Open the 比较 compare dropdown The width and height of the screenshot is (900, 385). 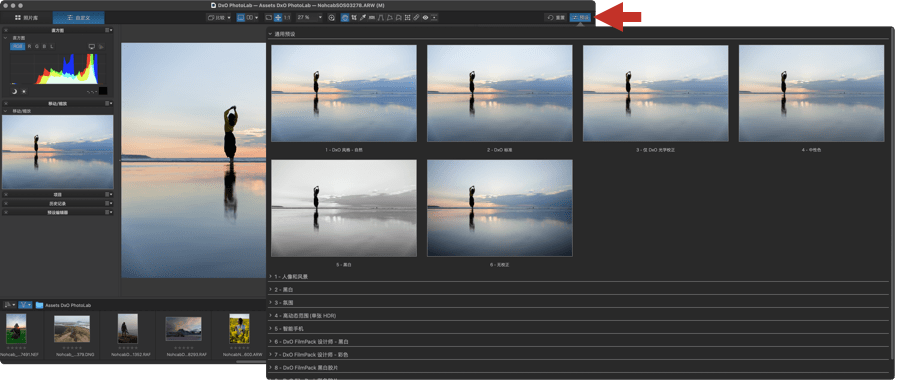(219, 18)
